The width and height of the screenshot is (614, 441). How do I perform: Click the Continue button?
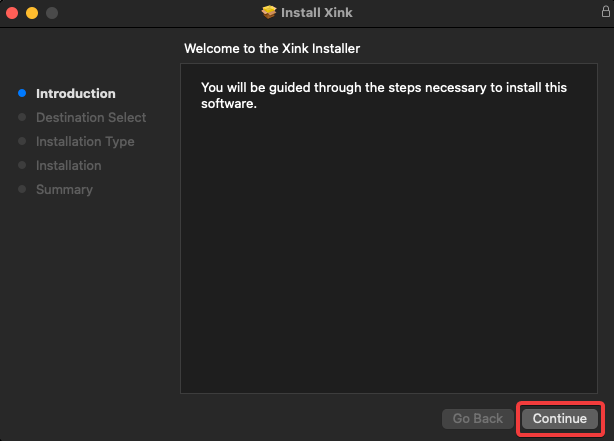click(559, 419)
